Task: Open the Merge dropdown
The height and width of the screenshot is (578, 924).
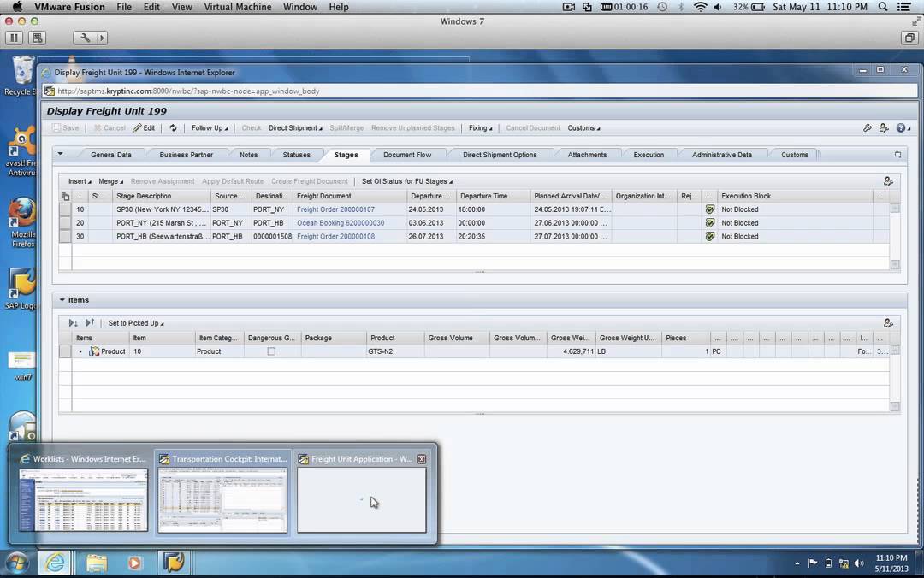Action: 110,181
